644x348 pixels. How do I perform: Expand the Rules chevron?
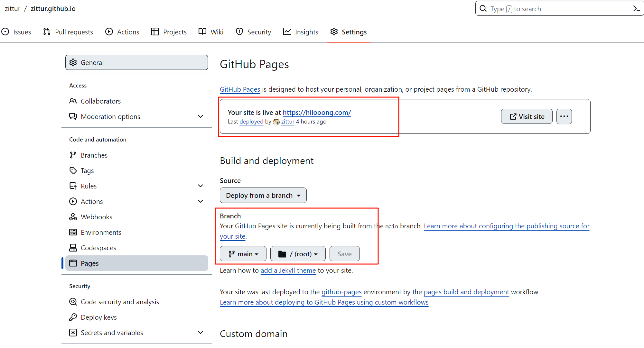click(x=201, y=186)
